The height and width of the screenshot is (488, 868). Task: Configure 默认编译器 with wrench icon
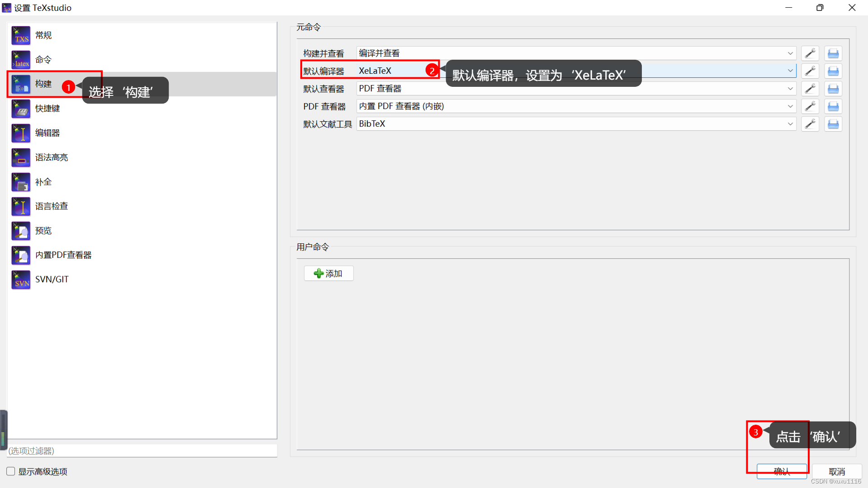(810, 71)
